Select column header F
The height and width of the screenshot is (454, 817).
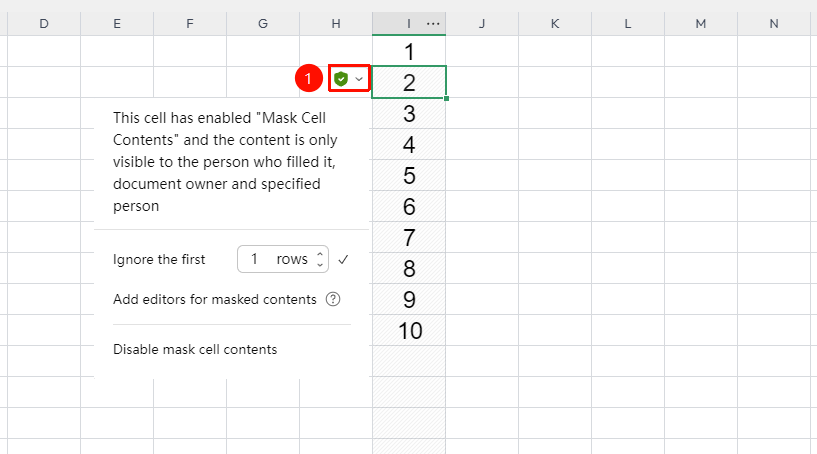pyautogui.click(x=190, y=23)
